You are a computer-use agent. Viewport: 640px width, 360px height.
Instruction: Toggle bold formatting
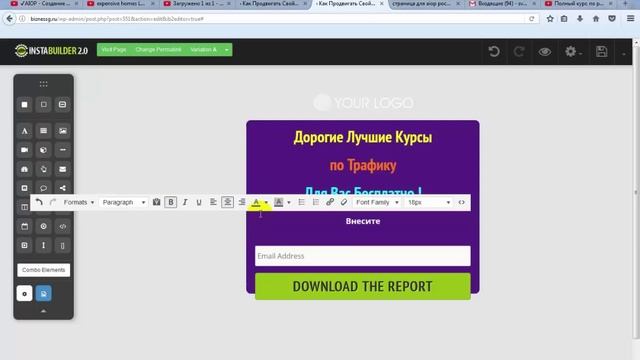point(171,202)
